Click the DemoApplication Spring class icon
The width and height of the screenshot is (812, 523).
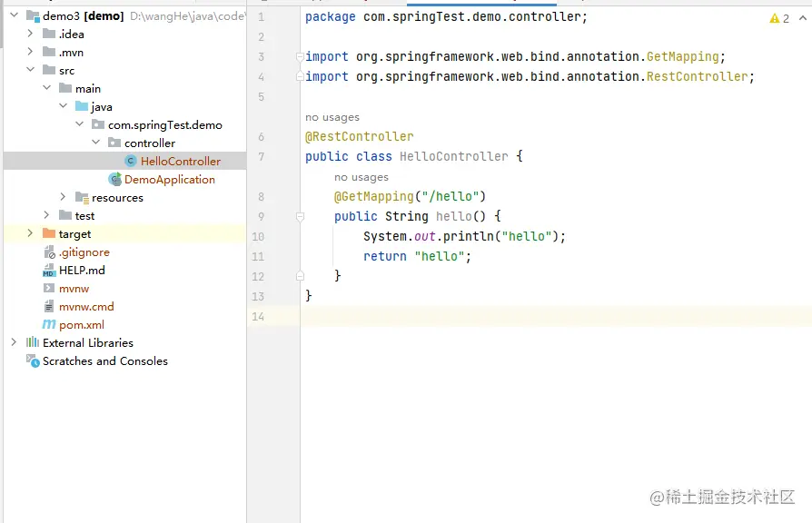(x=114, y=179)
